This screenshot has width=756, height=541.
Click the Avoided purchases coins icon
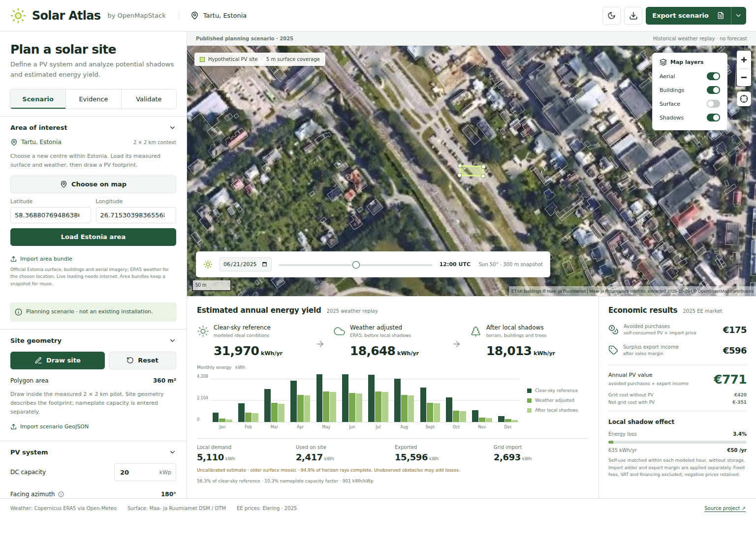(613, 330)
